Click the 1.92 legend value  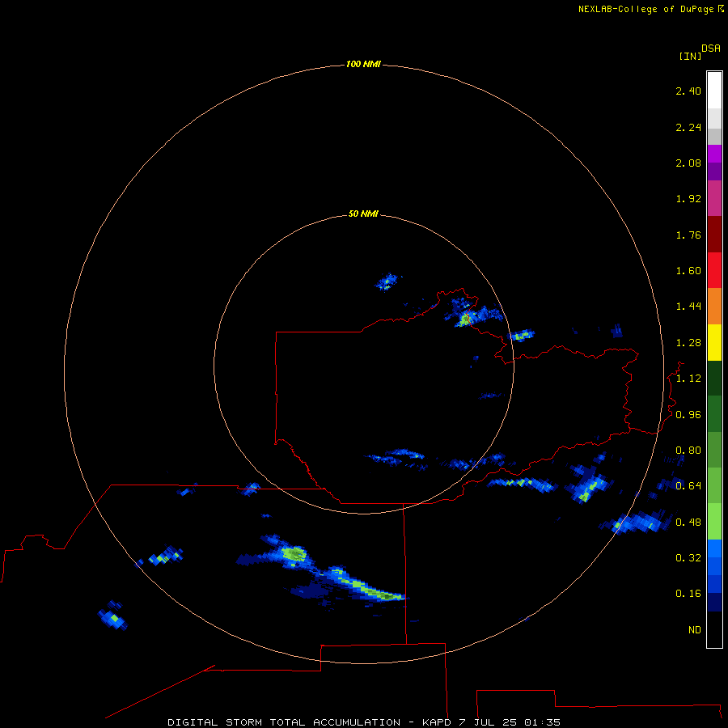click(688, 199)
